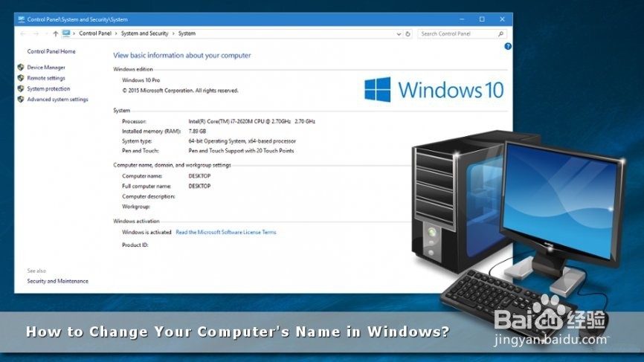The image size is (644, 362).
Task: Click the Forward navigation arrow
Action: point(36,33)
